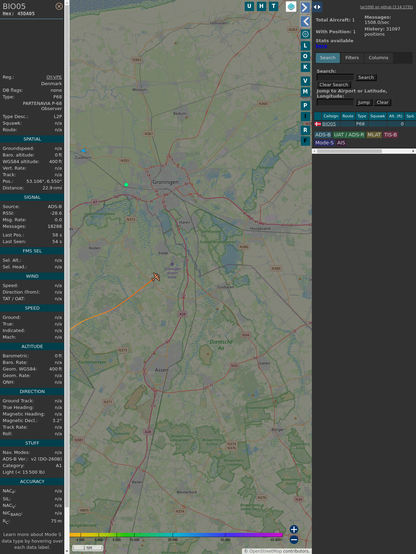416x554 pixels.
Task: Click the aircraft search input field
Action: [335, 77]
